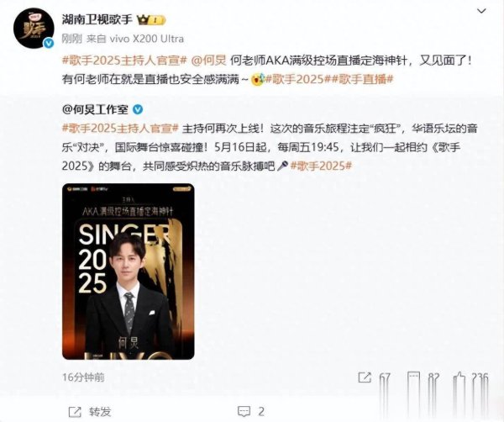Open #歌手2025# hashtag in quoted post
The height and width of the screenshot is (422, 504).
[x=321, y=166]
